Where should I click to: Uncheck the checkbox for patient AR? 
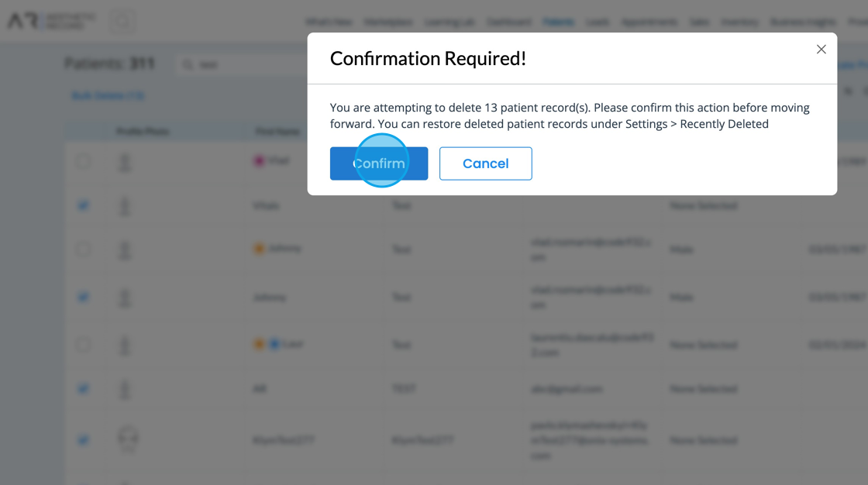83,388
